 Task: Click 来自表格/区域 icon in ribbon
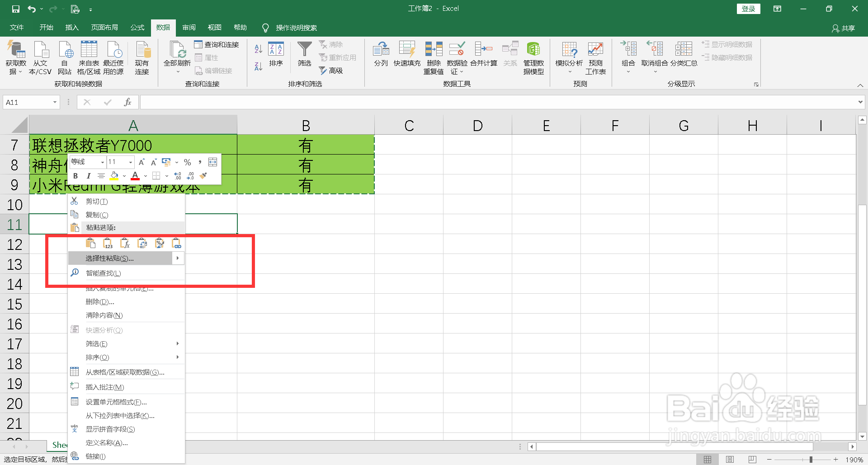click(89, 58)
